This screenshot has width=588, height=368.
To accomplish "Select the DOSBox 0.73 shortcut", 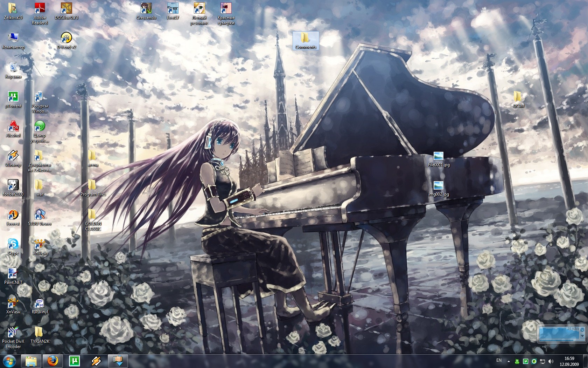I will click(66, 11).
